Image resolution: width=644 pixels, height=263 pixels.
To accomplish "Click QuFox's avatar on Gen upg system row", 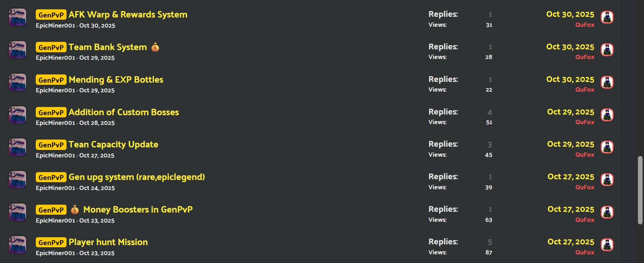I will 607,180.
